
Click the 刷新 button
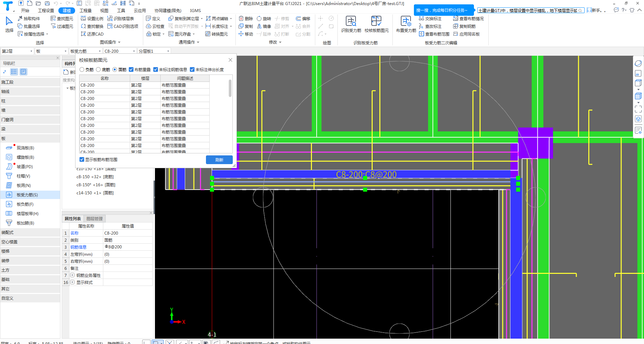(x=219, y=160)
